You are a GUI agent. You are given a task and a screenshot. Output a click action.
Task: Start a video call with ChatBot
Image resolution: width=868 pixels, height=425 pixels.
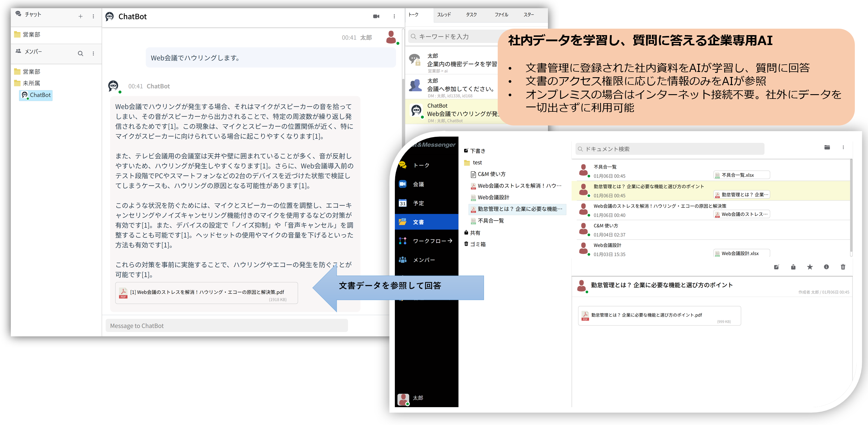tap(376, 16)
